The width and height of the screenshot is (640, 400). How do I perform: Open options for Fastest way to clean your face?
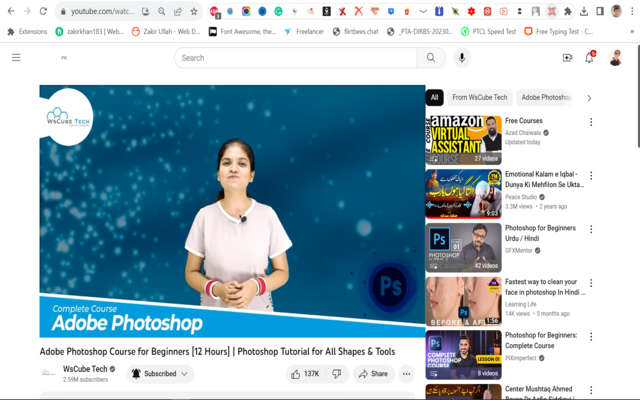click(591, 283)
